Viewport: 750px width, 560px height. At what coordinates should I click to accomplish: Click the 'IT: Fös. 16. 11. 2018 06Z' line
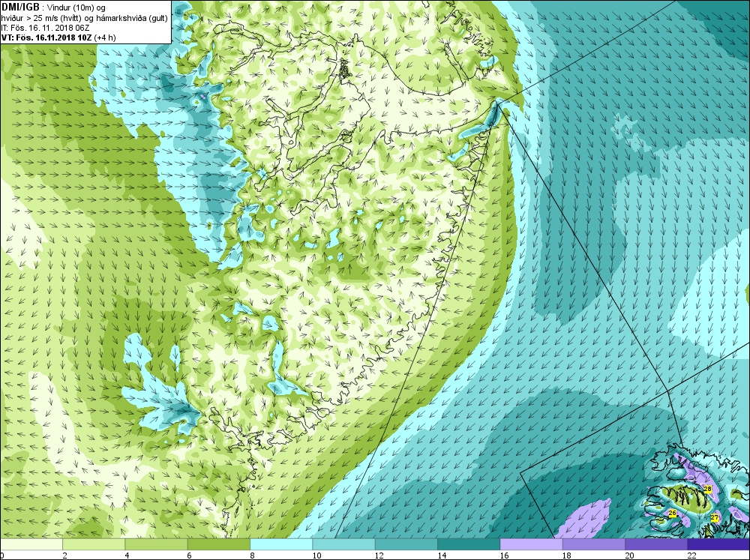point(46,28)
